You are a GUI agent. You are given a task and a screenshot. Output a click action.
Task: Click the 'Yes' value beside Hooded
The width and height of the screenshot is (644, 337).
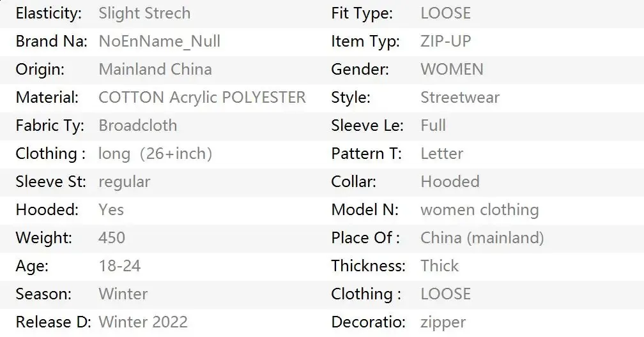[111, 210]
